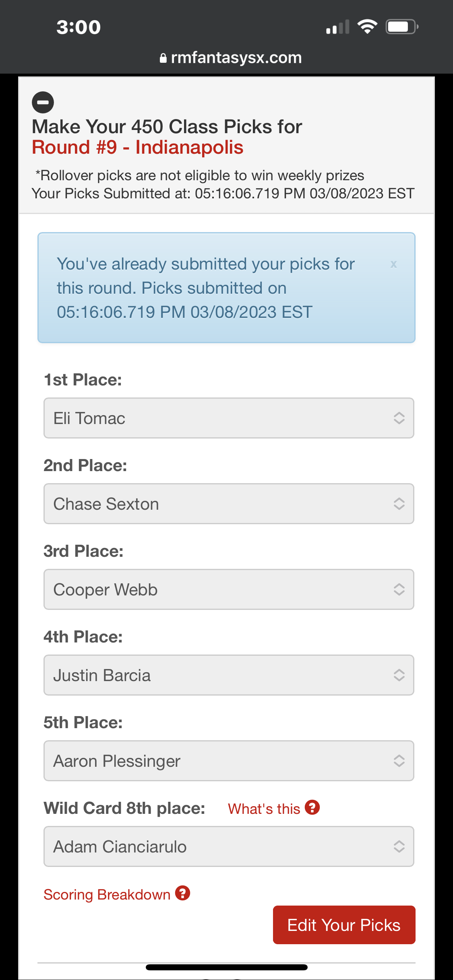Tap the rmfantasysx.com address bar
Screen dimensions: 453x980
tap(236, 58)
